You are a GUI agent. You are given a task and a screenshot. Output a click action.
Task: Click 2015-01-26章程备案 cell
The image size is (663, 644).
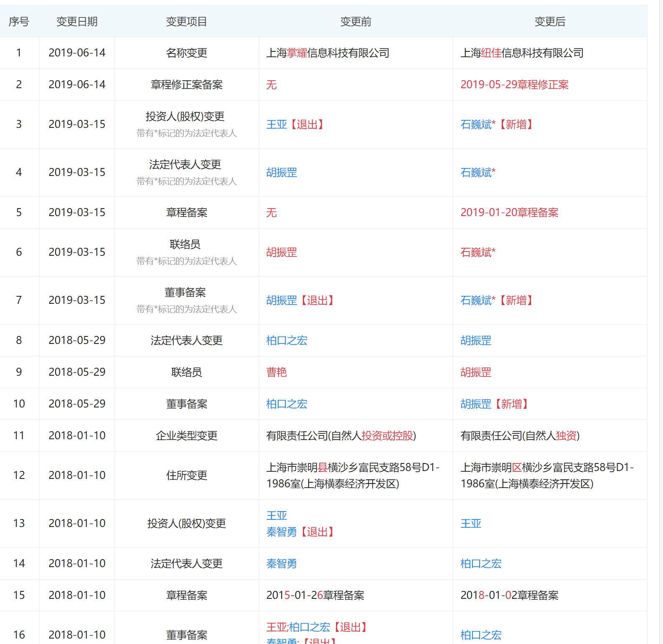point(315,596)
